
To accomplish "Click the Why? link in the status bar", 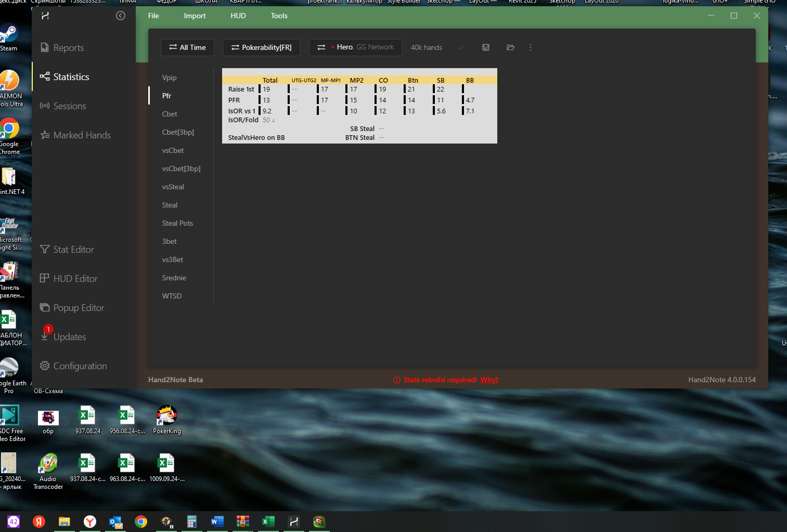I will (x=489, y=380).
